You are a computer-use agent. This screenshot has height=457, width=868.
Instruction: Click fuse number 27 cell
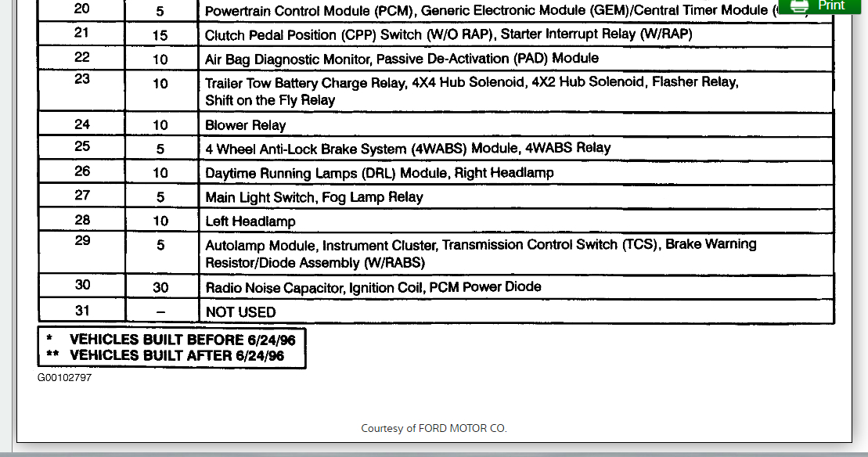(82, 196)
